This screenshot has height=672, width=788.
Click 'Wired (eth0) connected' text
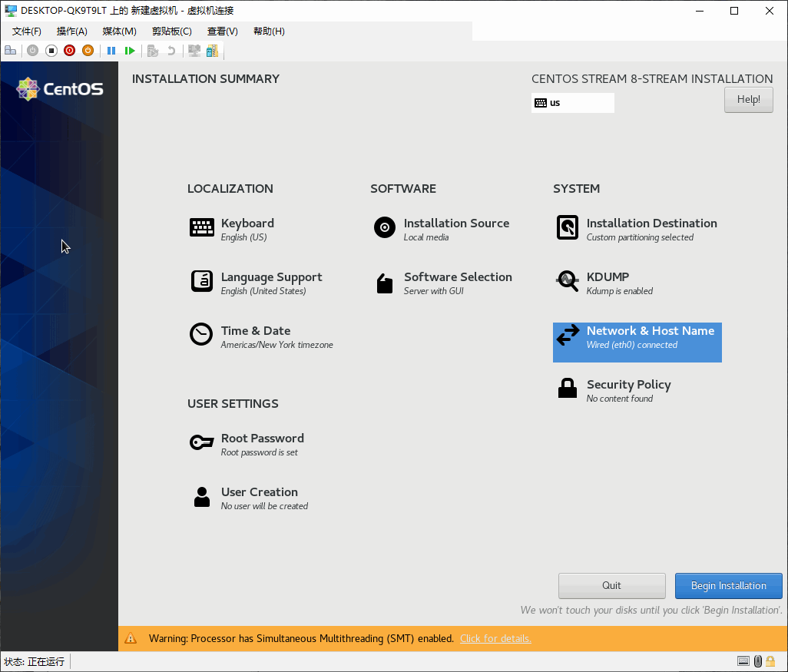[x=632, y=345]
